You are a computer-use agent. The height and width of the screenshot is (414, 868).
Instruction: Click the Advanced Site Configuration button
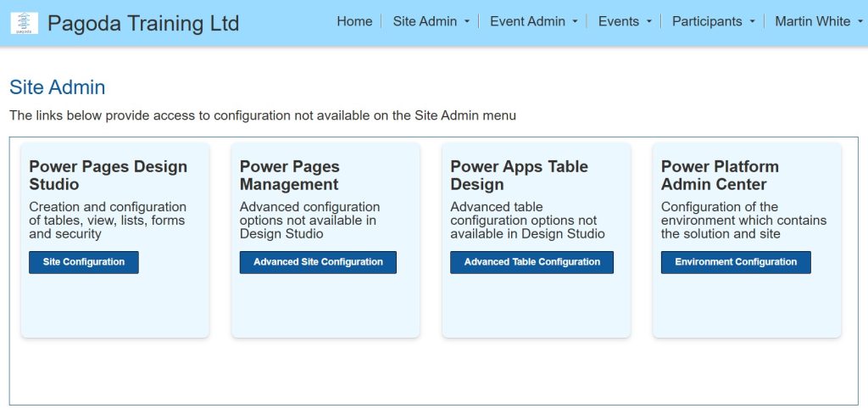pos(318,262)
